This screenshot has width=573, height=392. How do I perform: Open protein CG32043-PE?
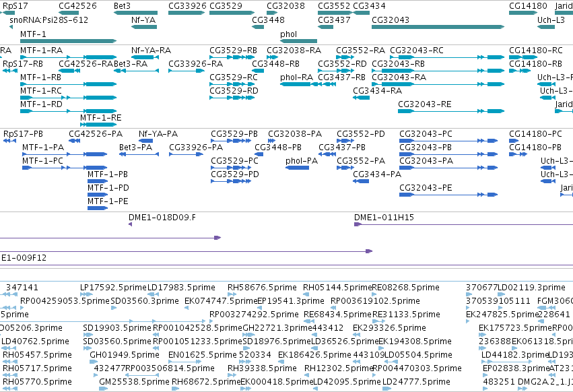[x=426, y=188]
